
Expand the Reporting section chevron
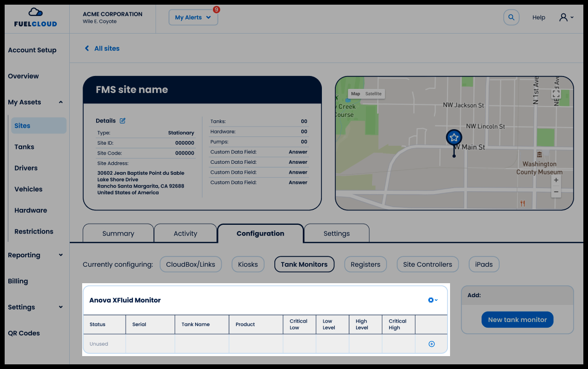(x=61, y=255)
